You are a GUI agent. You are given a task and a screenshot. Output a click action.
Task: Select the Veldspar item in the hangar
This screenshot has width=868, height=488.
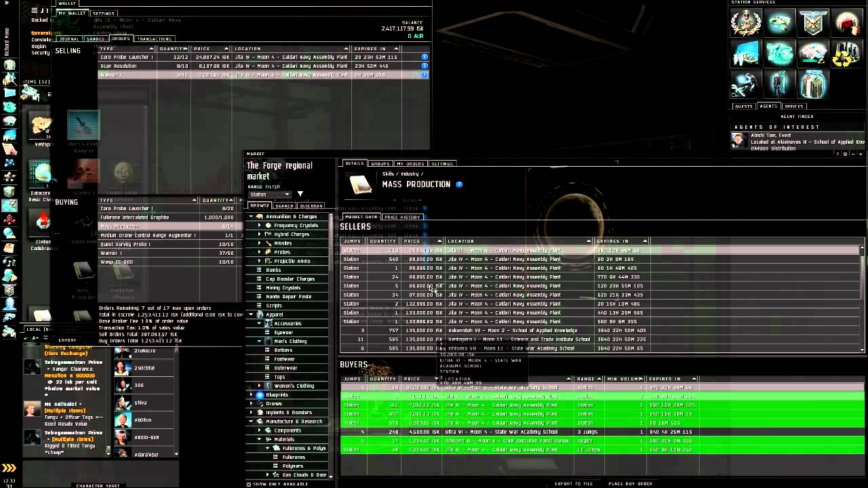(42, 127)
